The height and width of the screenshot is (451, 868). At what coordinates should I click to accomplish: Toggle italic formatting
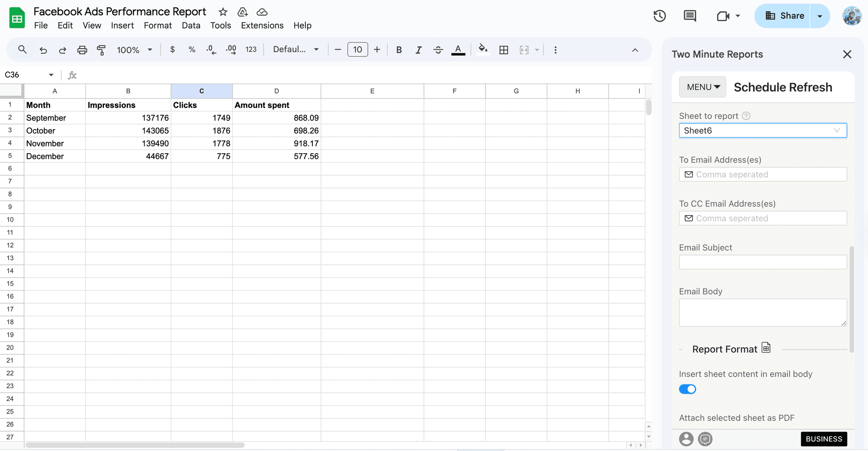[418, 50]
